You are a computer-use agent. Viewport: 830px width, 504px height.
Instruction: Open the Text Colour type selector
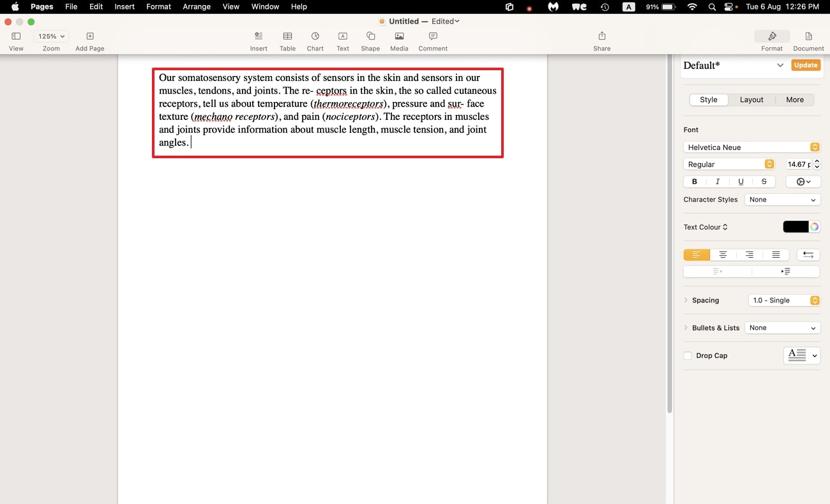coord(705,227)
